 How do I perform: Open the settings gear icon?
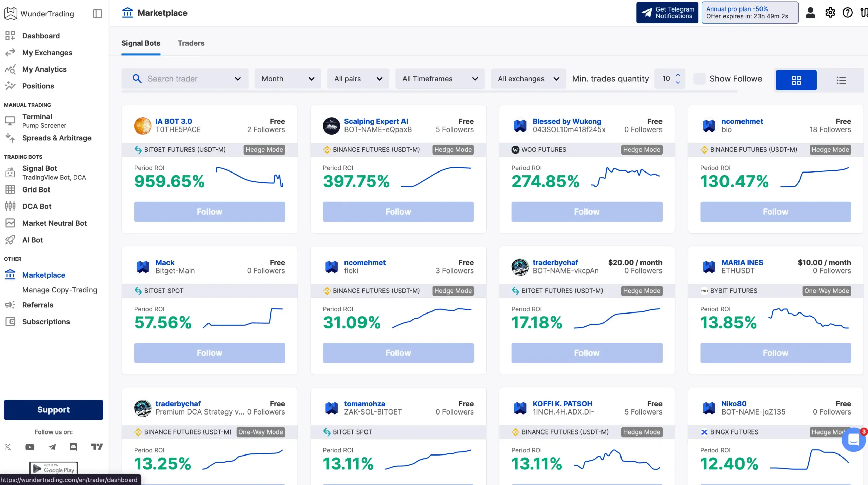click(x=830, y=13)
